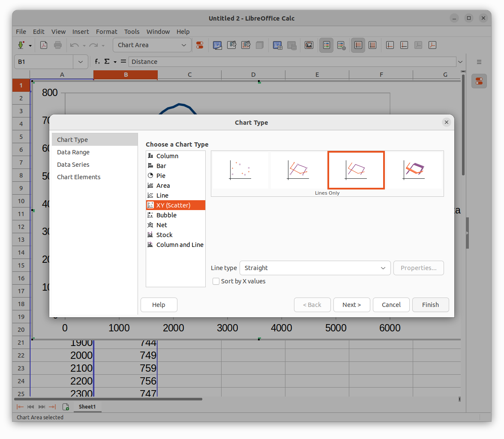The height and width of the screenshot is (439, 504).
Task: Open the Sum function dropdown arrow
Action: [115, 62]
